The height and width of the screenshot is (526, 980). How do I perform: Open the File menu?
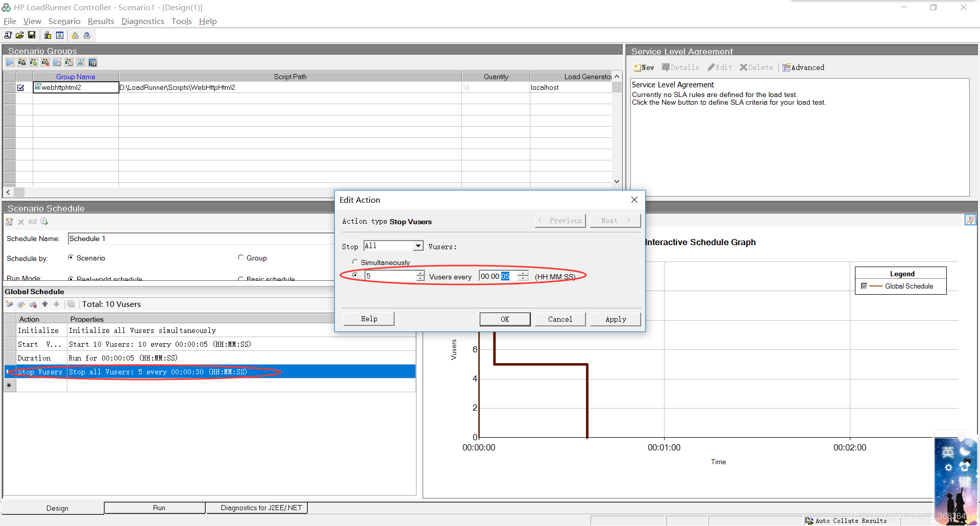click(10, 21)
